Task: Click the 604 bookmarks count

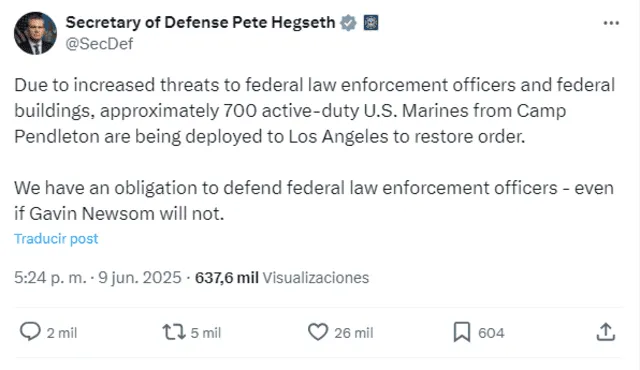Action: tap(491, 333)
